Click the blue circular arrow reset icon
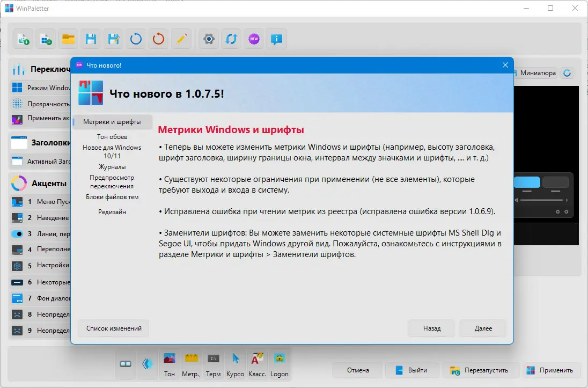The width and height of the screenshot is (588, 388). point(136,39)
